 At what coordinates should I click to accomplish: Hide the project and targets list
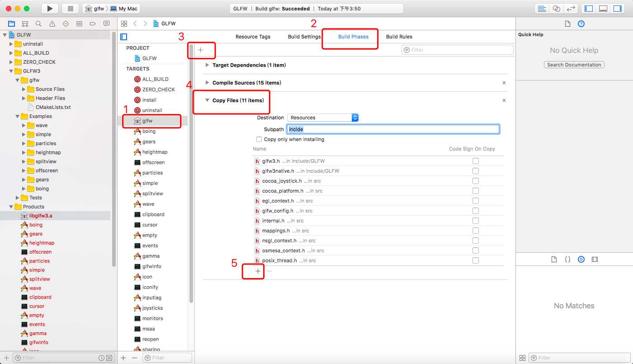(124, 37)
